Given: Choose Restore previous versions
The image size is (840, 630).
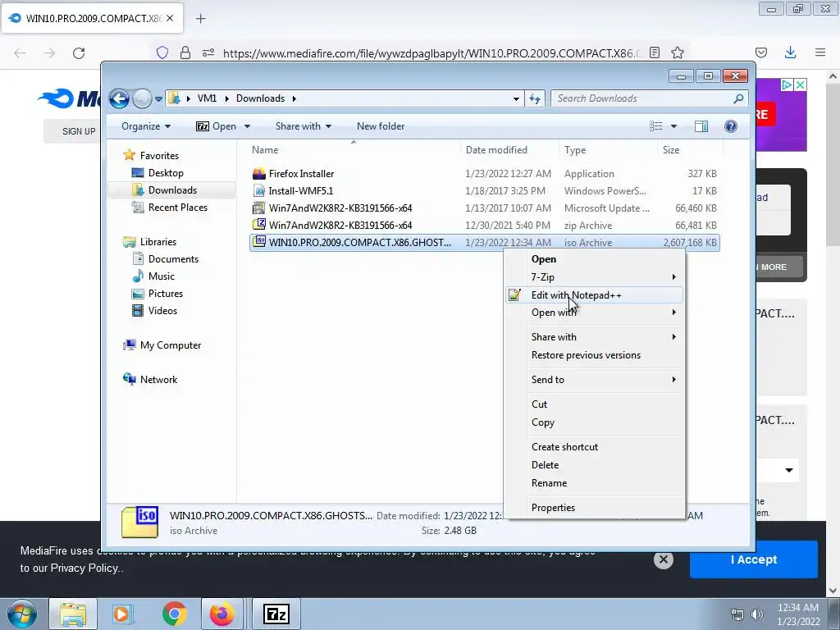Looking at the screenshot, I should click(x=595, y=355).
